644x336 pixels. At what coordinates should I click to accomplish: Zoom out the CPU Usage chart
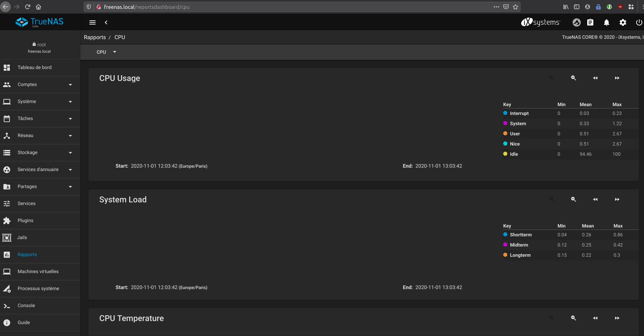point(574,78)
